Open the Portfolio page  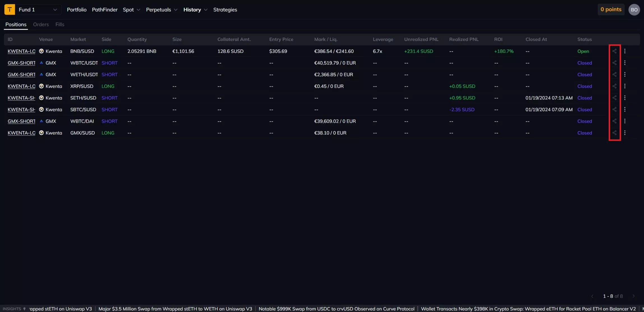(x=77, y=10)
